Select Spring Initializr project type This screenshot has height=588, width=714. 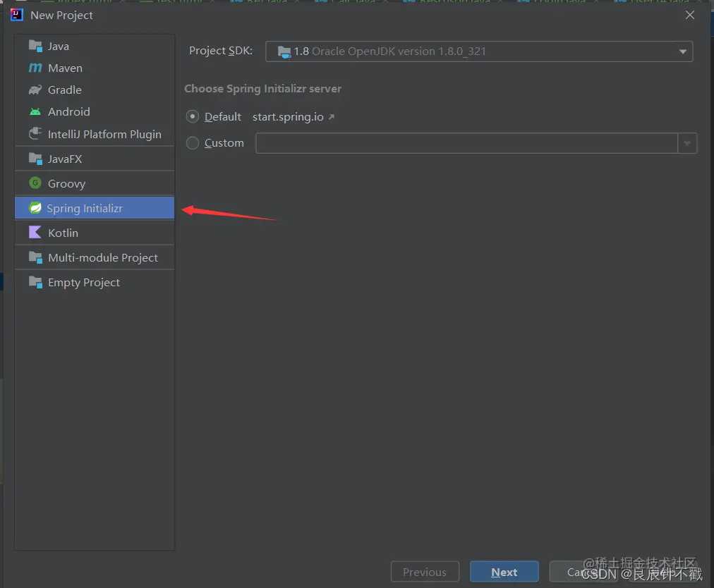(95, 208)
